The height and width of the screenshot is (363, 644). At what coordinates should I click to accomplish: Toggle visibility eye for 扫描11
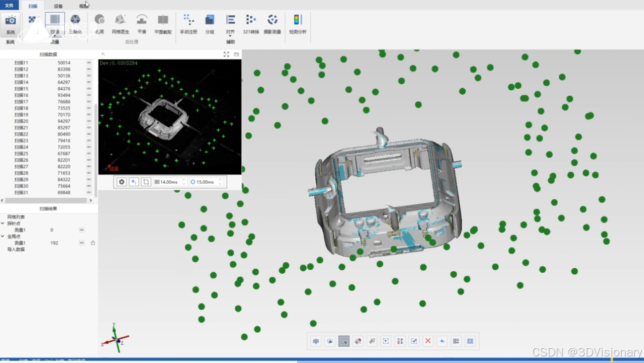tap(89, 63)
